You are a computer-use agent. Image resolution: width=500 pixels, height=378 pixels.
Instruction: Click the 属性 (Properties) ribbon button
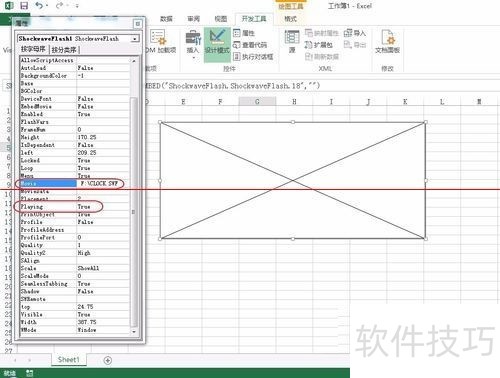(x=244, y=33)
